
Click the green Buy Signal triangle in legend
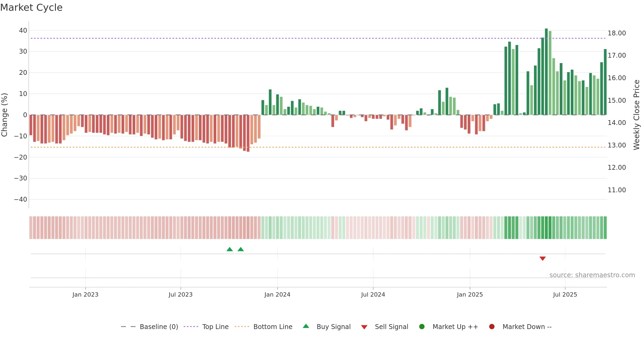coord(306,326)
